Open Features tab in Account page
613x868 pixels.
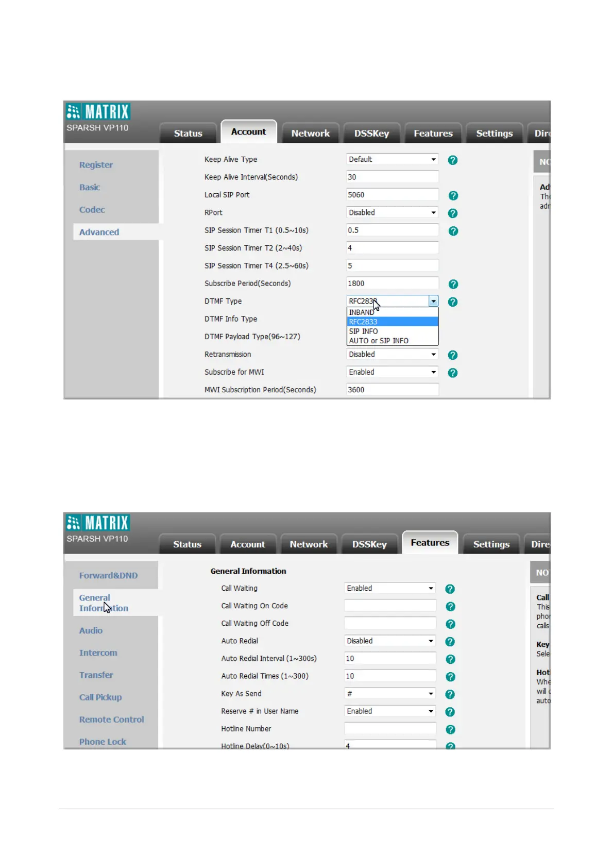coord(433,133)
